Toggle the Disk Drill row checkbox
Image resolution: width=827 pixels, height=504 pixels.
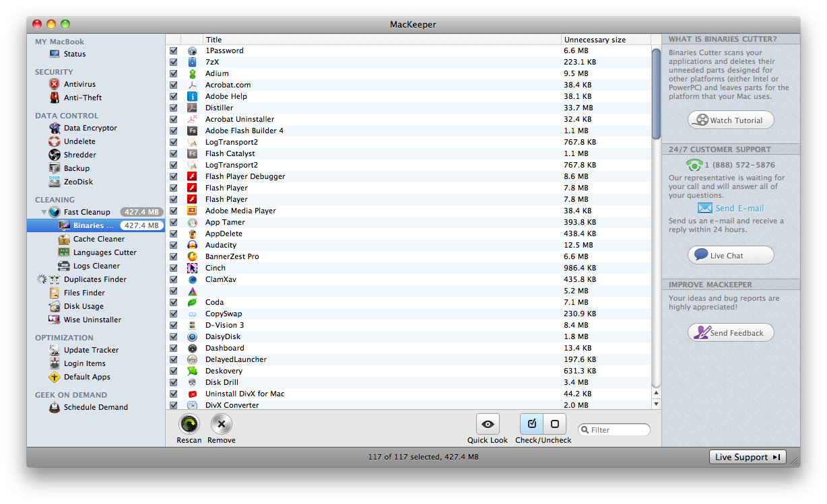[x=174, y=382]
